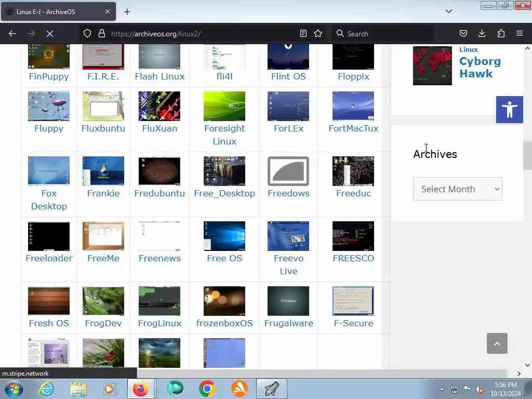
Task: Open Windows Explorer folder in taskbar
Action: 79,389
